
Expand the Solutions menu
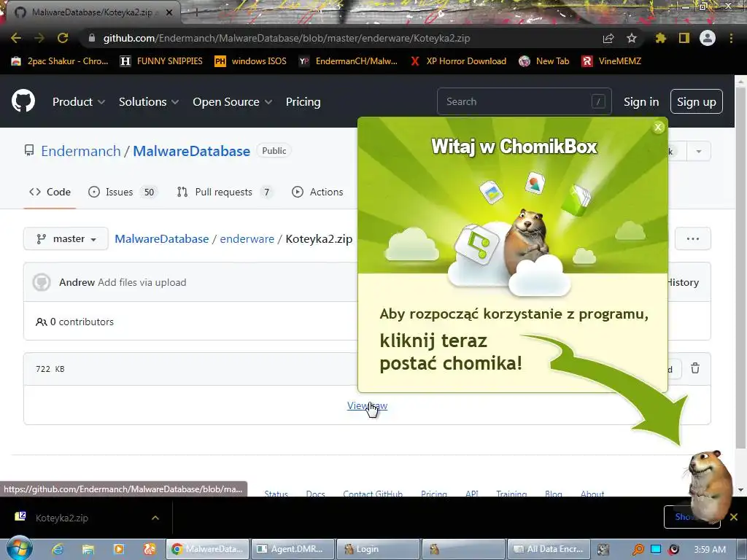click(149, 102)
